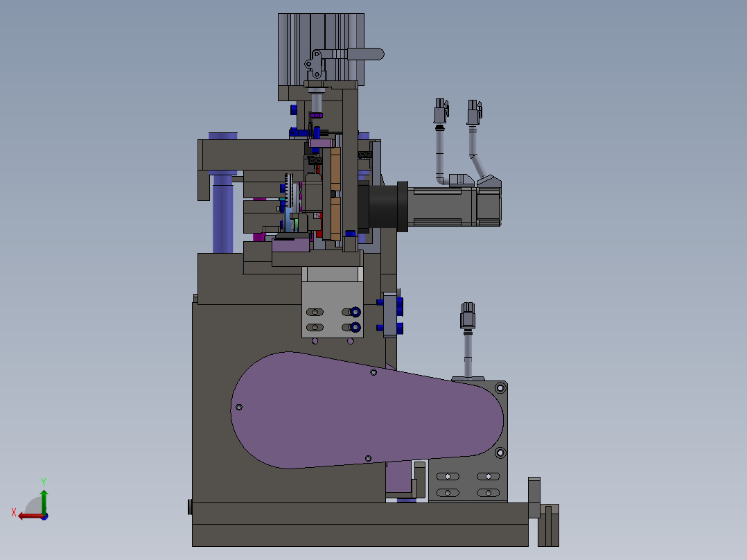Select the brown vertical plate in the mechanism
747x560 pixels.
point(335,193)
